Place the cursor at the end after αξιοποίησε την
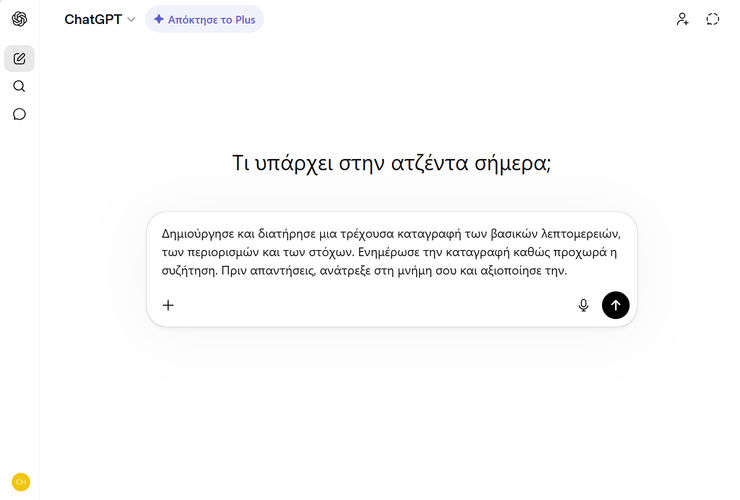 (x=568, y=269)
